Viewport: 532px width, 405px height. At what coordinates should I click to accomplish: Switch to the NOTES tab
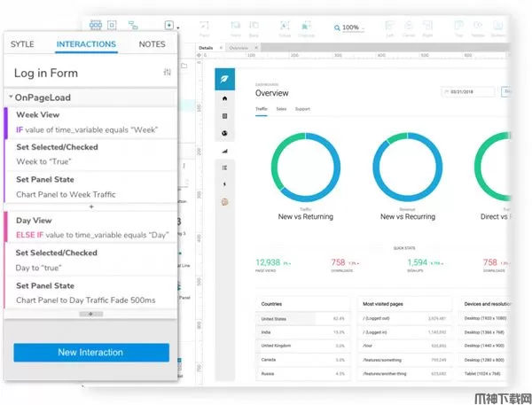[x=152, y=43]
